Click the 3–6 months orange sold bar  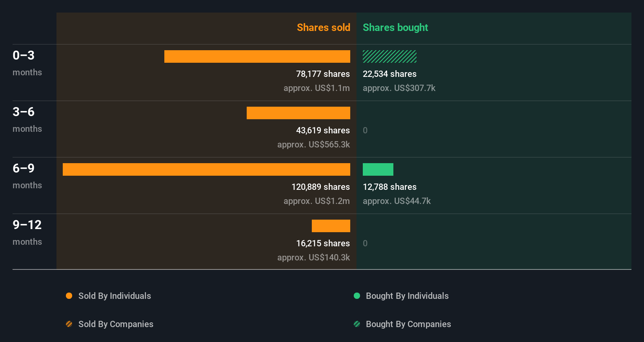pos(298,113)
